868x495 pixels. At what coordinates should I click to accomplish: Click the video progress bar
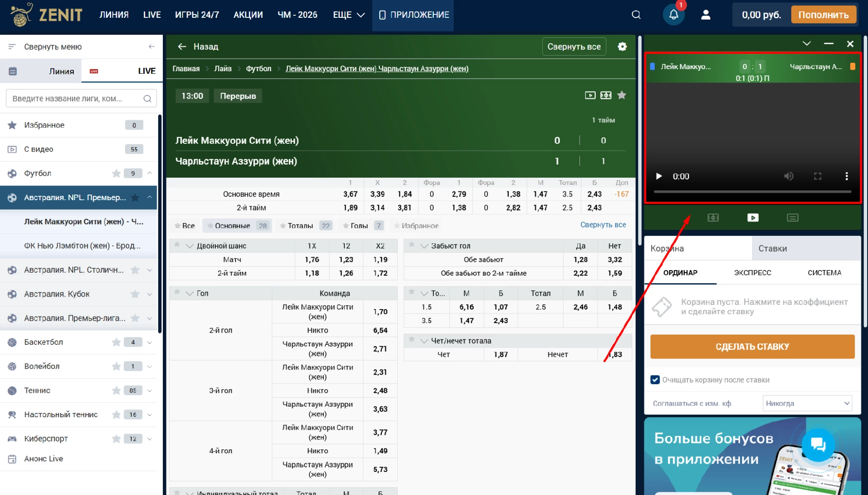(752, 191)
